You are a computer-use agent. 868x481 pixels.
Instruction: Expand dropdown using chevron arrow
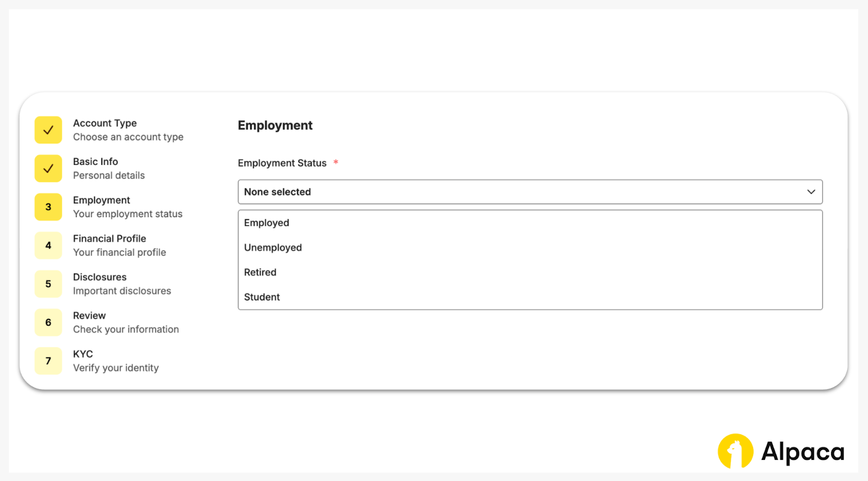[x=811, y=192]
